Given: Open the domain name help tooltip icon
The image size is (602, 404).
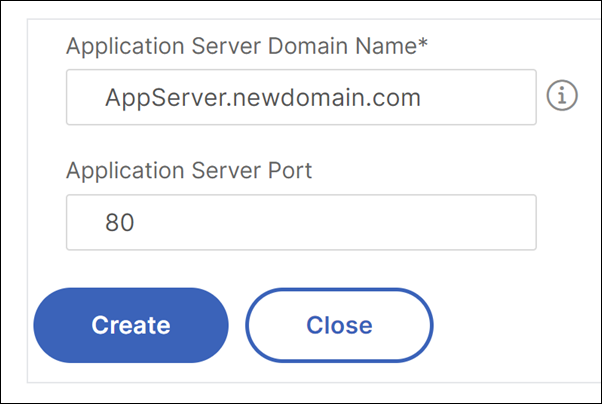Looking at the screenshot, I should pos(562,95).
